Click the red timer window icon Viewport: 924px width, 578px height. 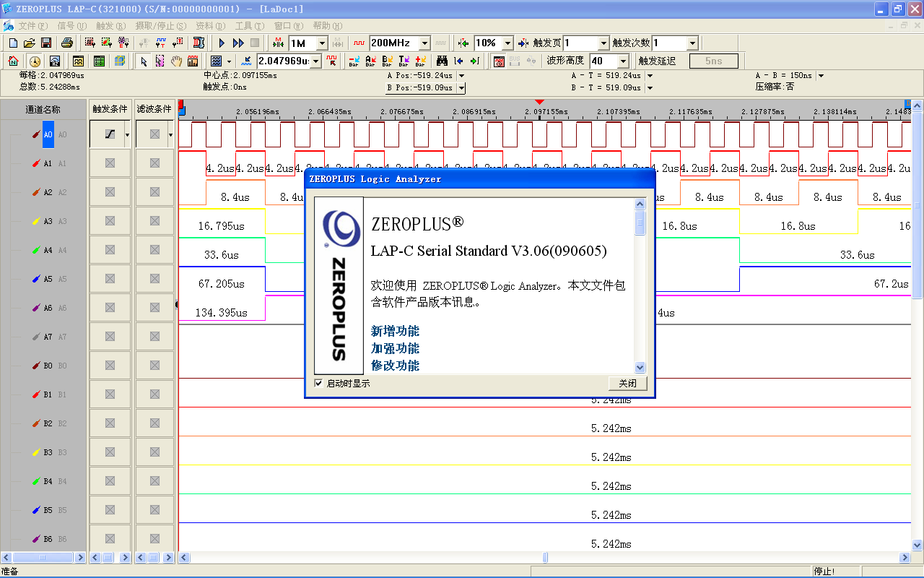point(499,61)
